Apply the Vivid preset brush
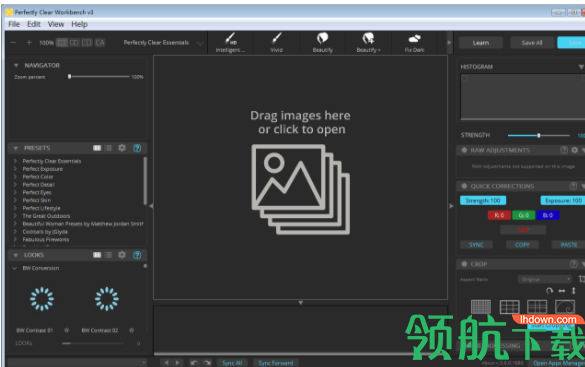The height and width of the screenshot is (367, 585). point(276,43)
